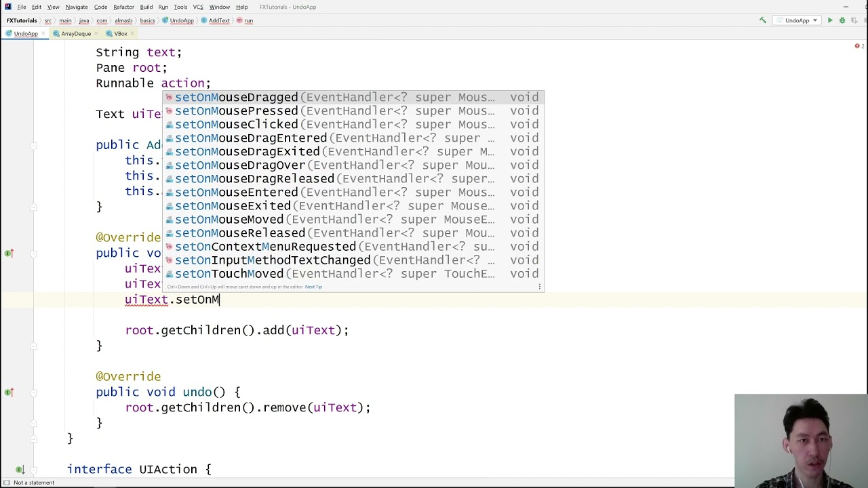
Task: Run with coverage via the shield icon
Action: [x=854, y=20]
